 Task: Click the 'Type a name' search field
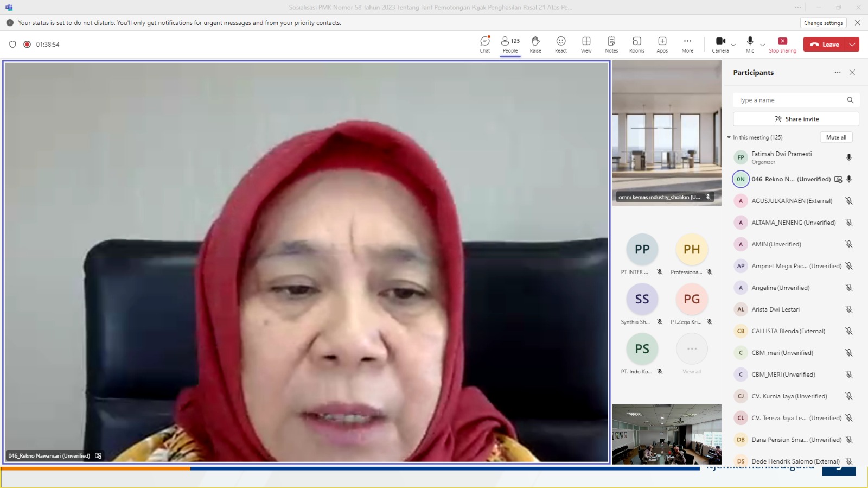point(789,100)
